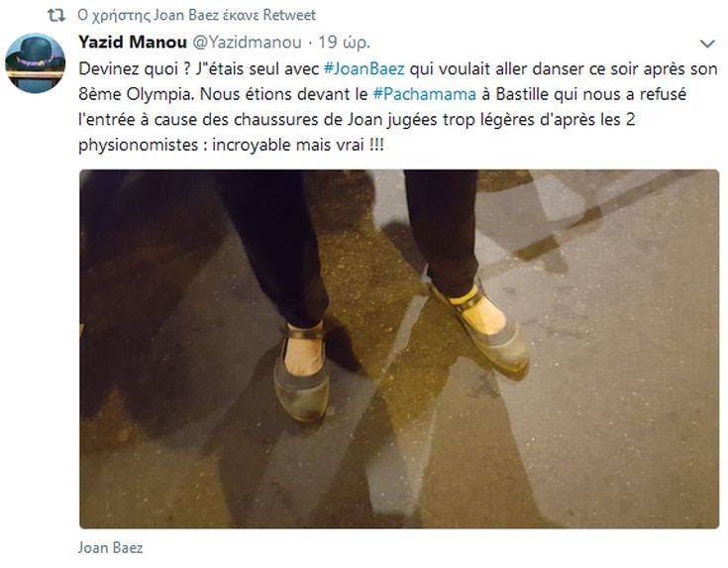Click the Joan Baez caption below the photo
The width and height of the screenshot is (728, 568).
111,547
